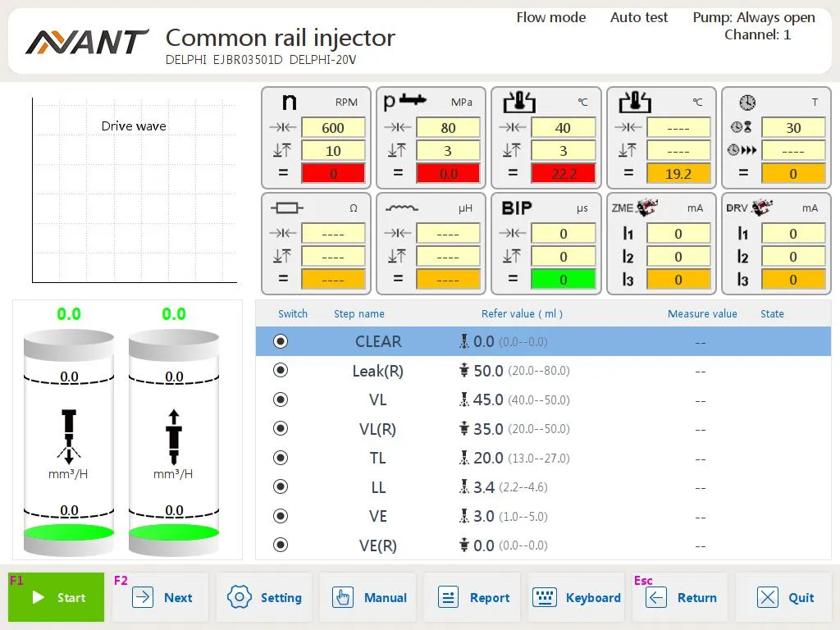840x630 pixels.
Task: Toggle the VE(R) step switch
Action: (x=280, y=545)
